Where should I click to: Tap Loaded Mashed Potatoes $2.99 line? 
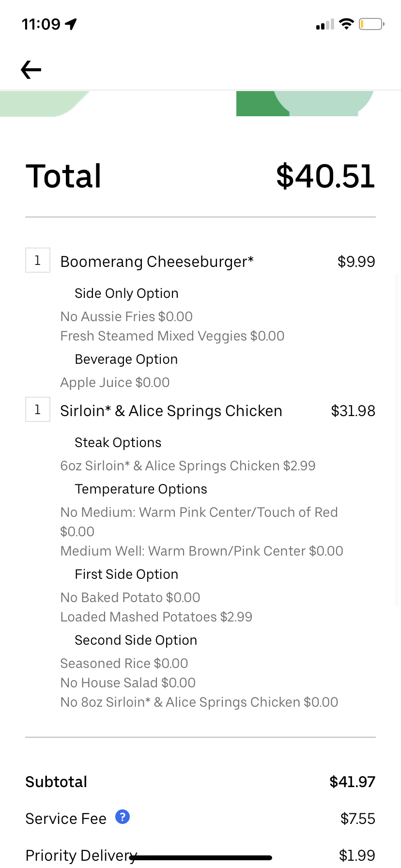click(156, 617)
